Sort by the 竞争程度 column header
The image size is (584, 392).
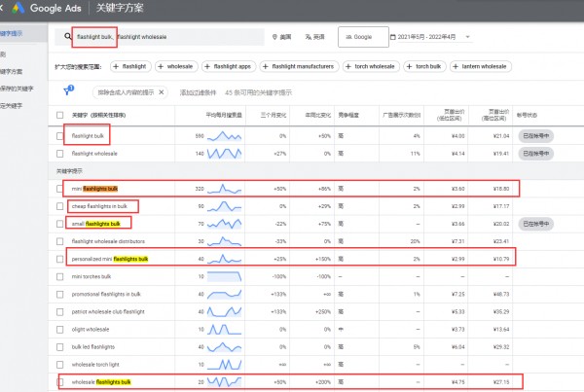pyautogui.click(x=348, y=115)
